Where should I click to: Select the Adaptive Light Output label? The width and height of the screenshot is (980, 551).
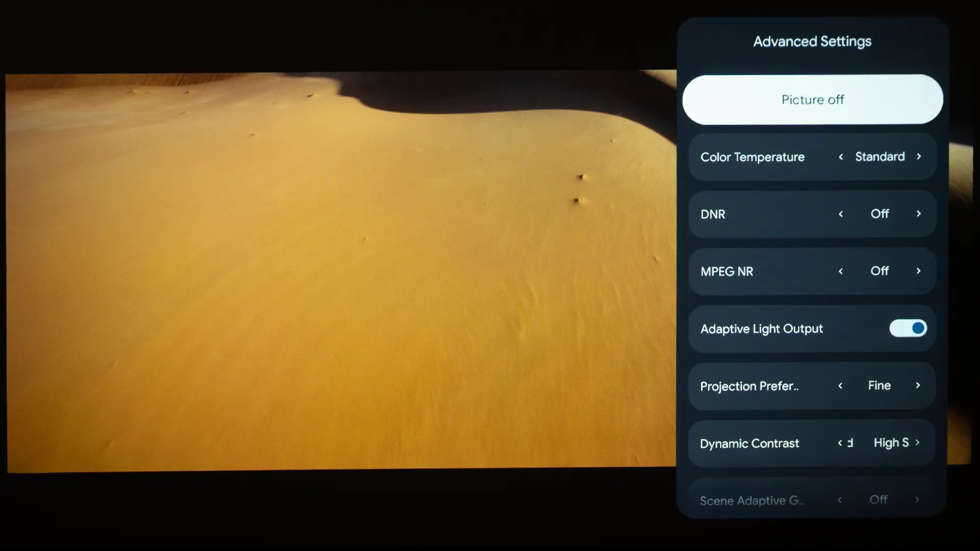762,329
